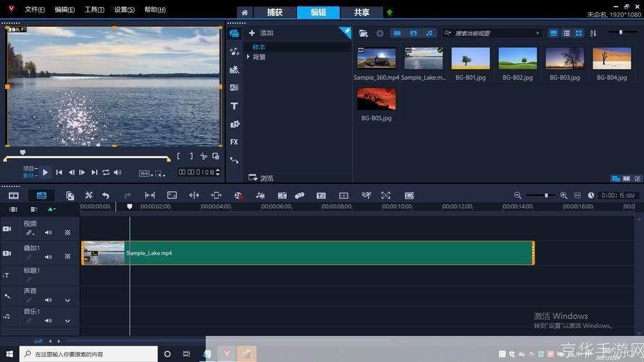Fit project in timeline window

tap(577, 195)
